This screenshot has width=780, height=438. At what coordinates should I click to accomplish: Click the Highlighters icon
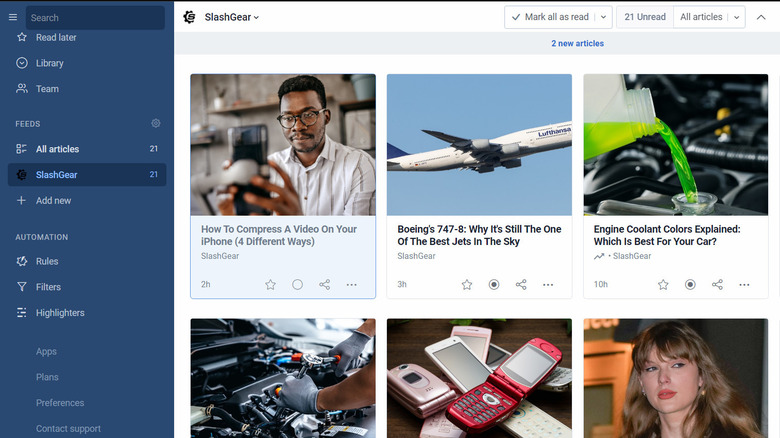22,313
